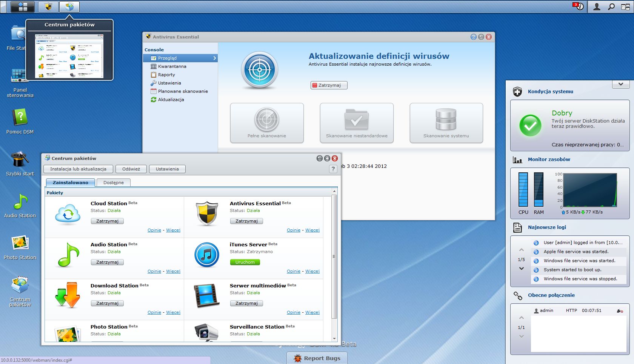Stop the virus definition update with Zatrzymaj
Screen dimensions: 634x364
point(329,85)
